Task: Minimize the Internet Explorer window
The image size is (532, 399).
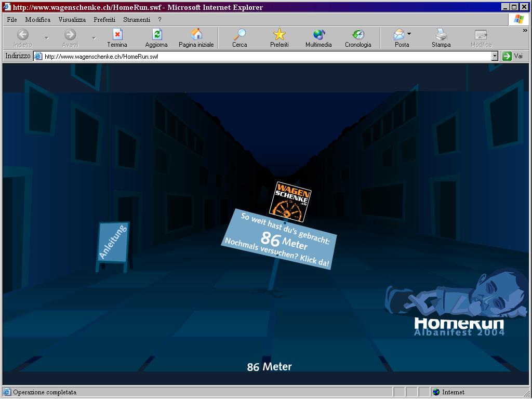Action: [x=506, y=7]
